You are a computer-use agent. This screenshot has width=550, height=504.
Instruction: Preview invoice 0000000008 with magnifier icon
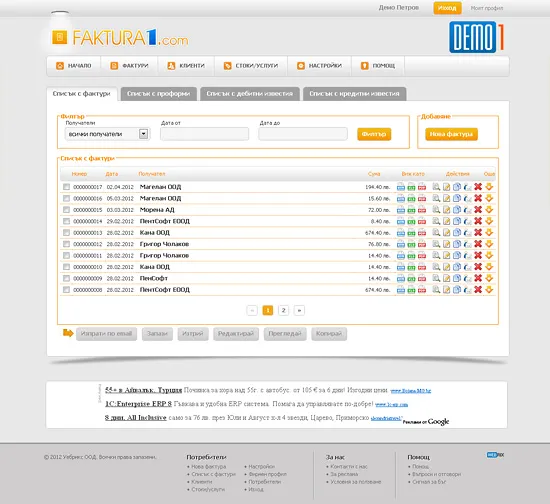click(x=436, y=290)
